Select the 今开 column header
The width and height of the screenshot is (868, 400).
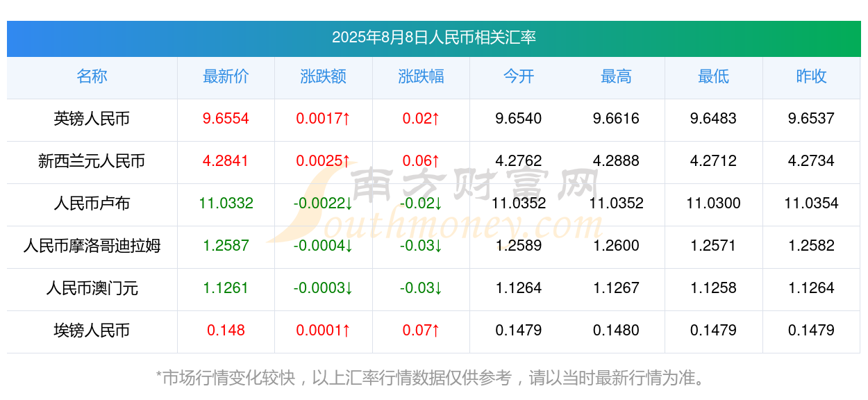coord(519,76)
